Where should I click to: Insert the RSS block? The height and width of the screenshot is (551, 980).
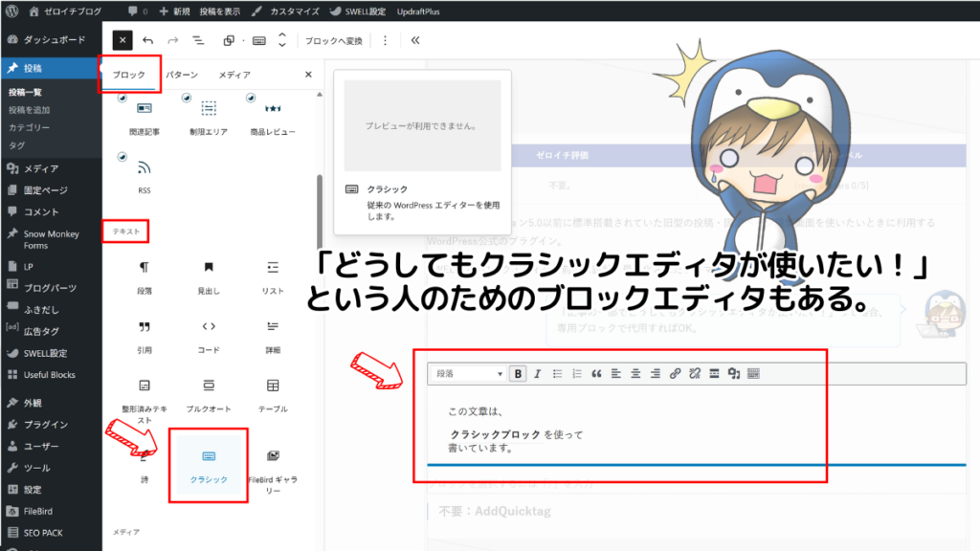tap(145, 177)
